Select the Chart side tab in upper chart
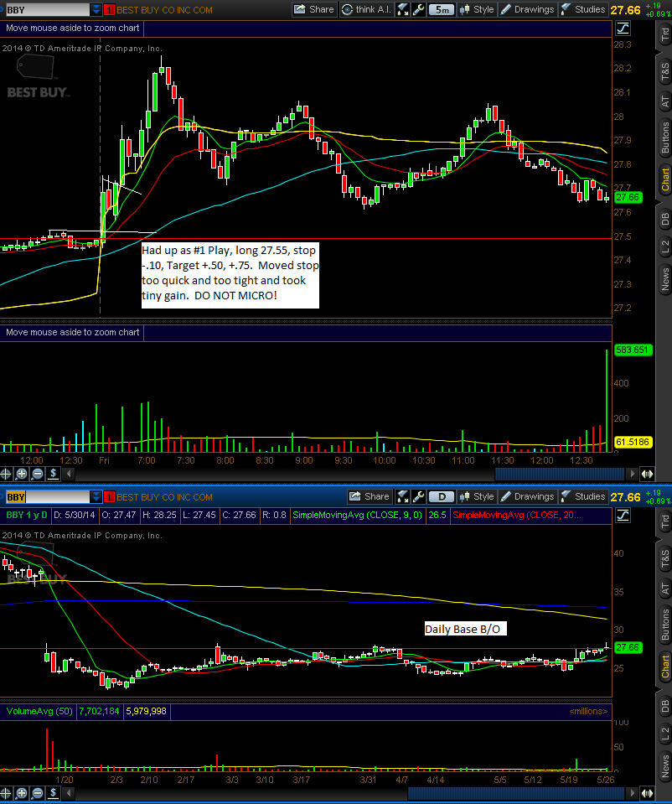Screen dimensions: 672x804 (x=664, y=180)
